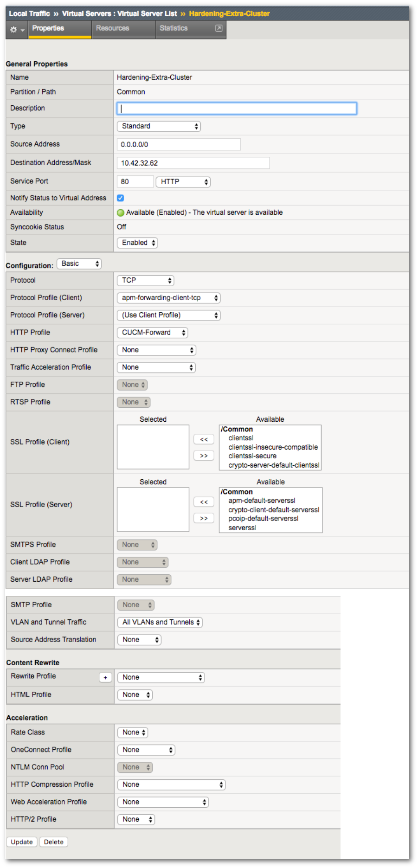Open the gear settings menu icon

[x=17, y=29]
